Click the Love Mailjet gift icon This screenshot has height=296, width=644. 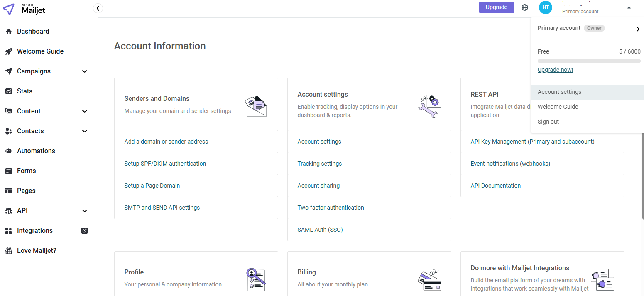tap(8, 251)
